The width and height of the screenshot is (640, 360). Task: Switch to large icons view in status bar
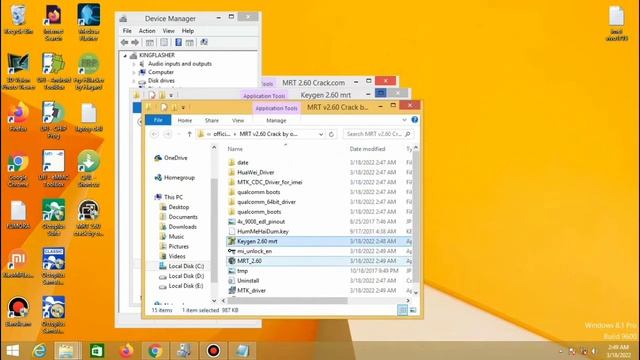point(413,310)
